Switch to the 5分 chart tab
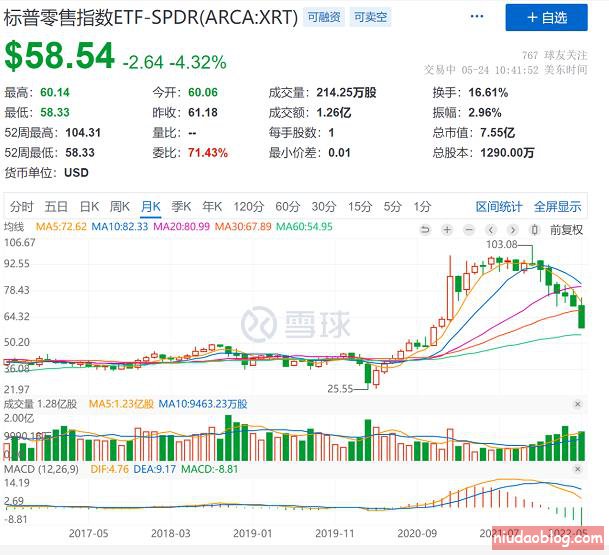The height and width of the screenshot is (555, 609). pos(392,207)
